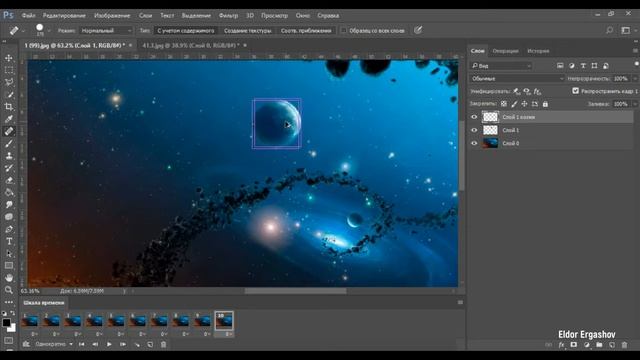Viewport: 640px width, 360px height.
Task: Select the Move tool
Action: 9,58
